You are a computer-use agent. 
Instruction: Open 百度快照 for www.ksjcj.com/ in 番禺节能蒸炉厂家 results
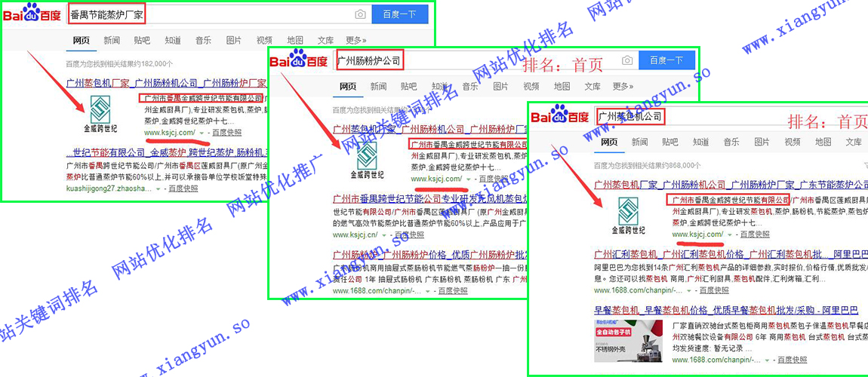[227, 133]
